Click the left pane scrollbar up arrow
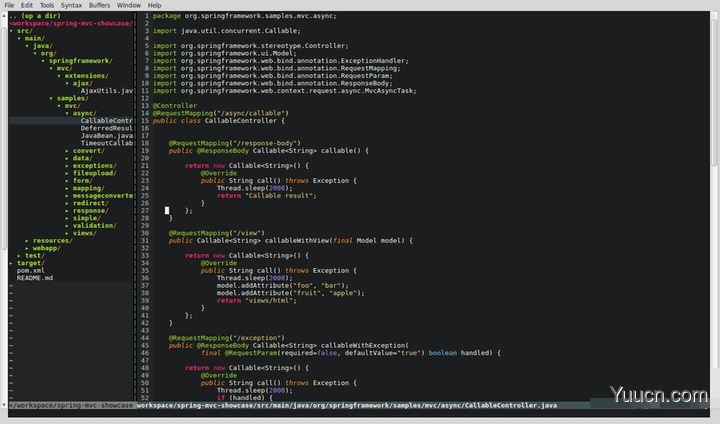The width and height of the screenshot is (720, 424). click(x=4, y=16)
